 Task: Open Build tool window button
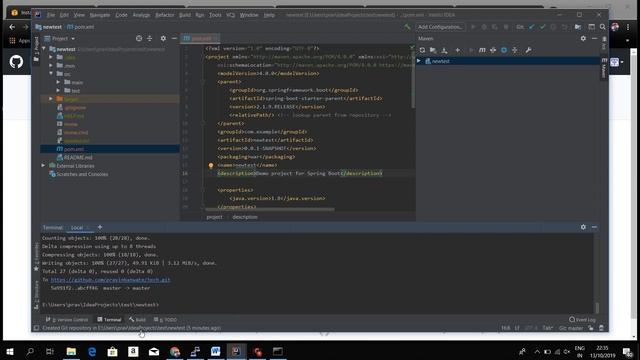pyautogui.click(x=137, y=320)
